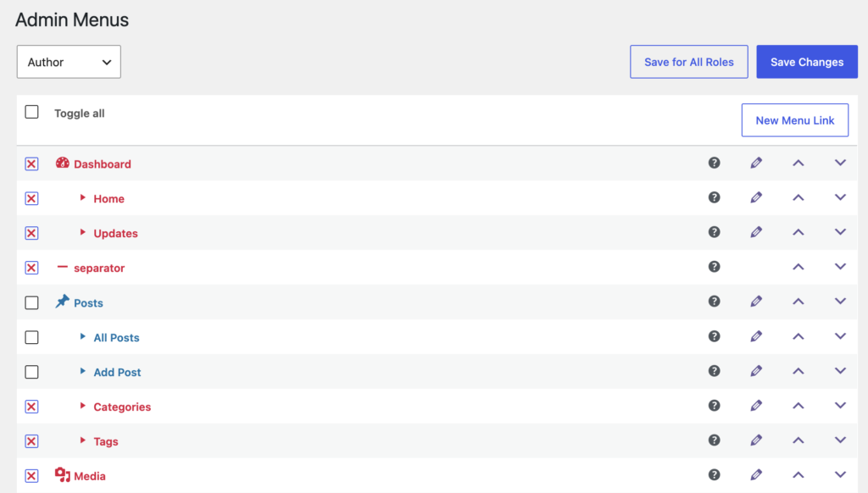
Task: Click the Media icon
Action: [x=63, y=474]
